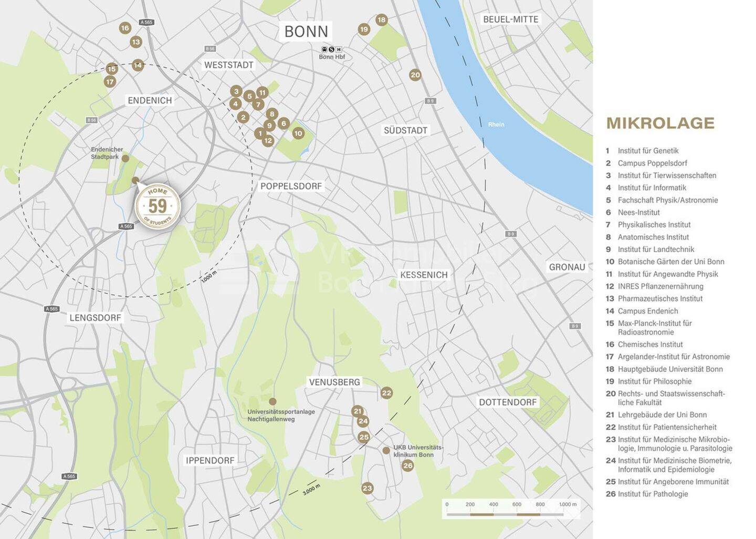Click map marker 20 near the Rhein
This screenshot has width=756, height=539.
click(x=415, y=75)
